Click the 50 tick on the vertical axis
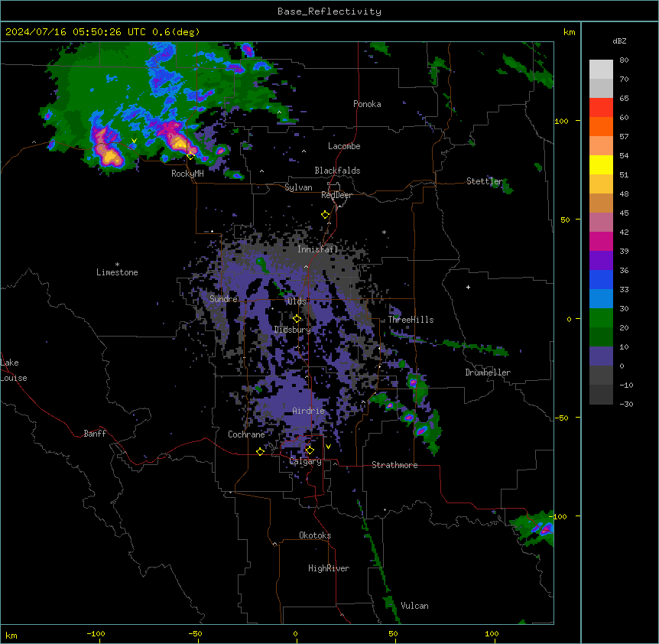Viewport: 659px width, 644px height. pyautogui.click(x=565, y=220)
